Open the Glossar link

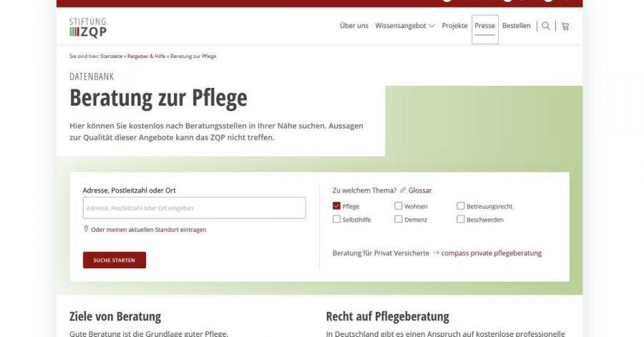(420, 190)
